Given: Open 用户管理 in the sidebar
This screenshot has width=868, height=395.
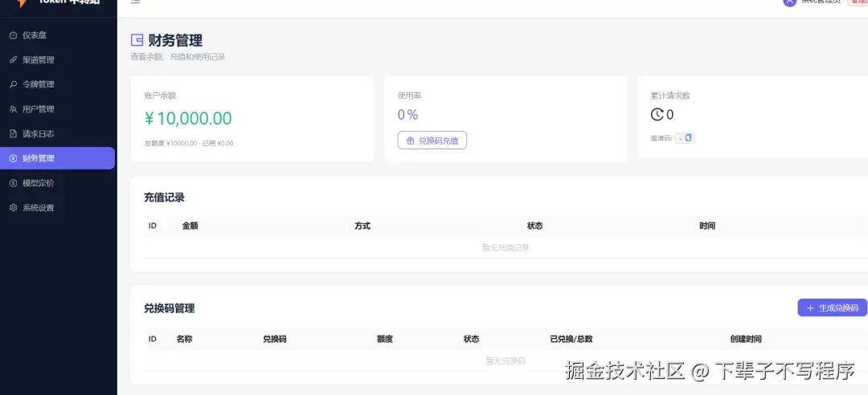Looking at the screenshot, I should point(58,109).
